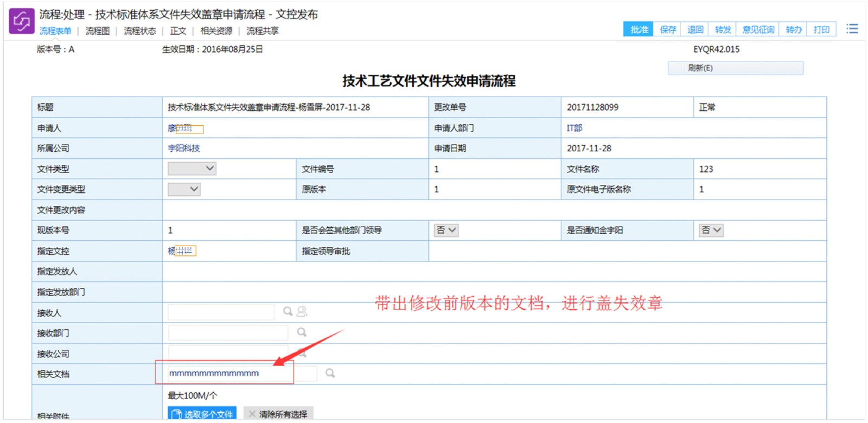
Task: Open the 文件变更类型 dropdown
Action: coord(184,189)
